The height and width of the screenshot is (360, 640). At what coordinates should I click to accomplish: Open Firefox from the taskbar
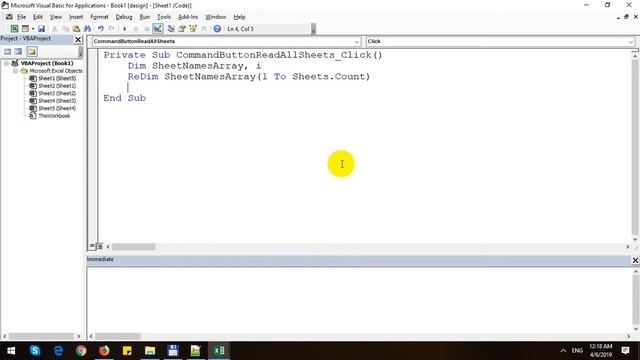pyautogui.click(x=104, y=351)
